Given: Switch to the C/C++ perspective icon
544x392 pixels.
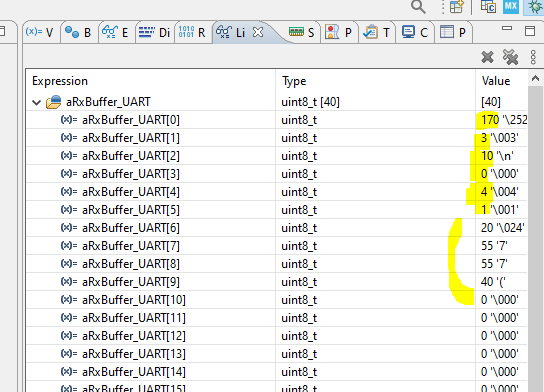Looking at the screenshot, I should point(488,6).
